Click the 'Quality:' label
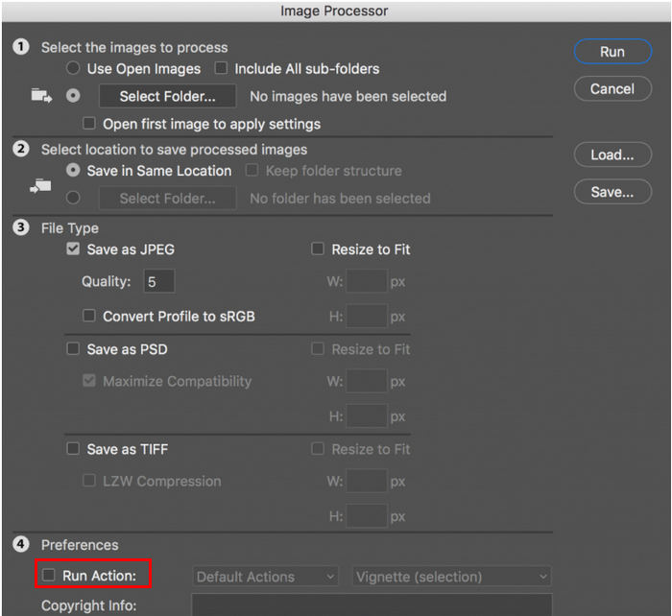 click(x=107, y=281)
